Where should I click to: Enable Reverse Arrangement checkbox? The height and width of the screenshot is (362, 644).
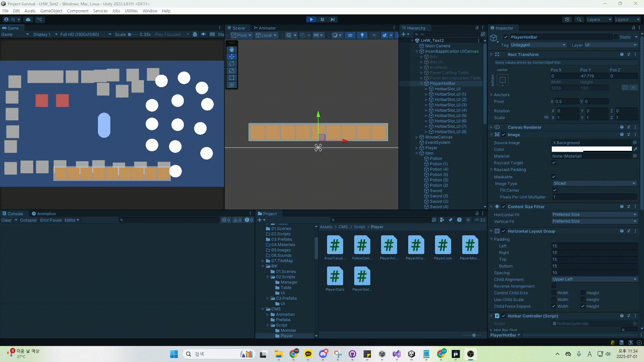pos(554,286)
